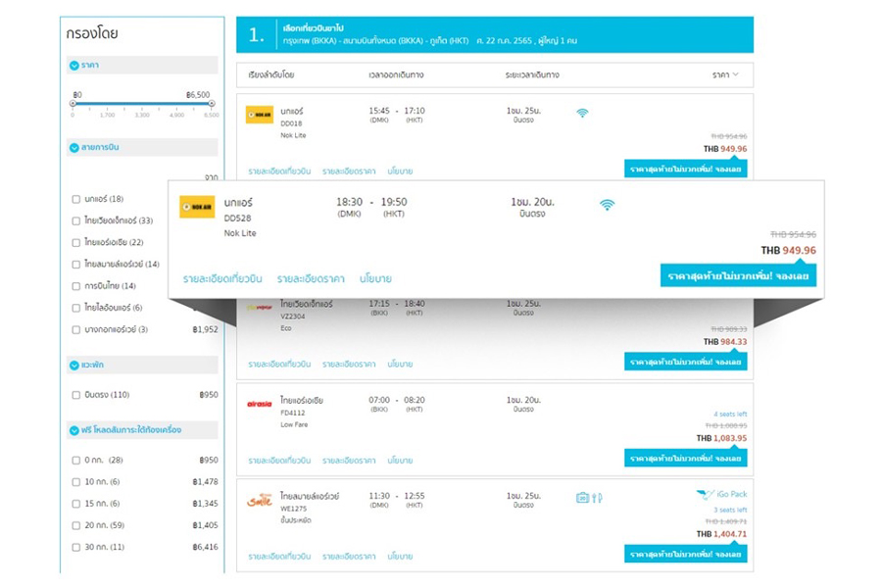Check the 20 กก. (59) baggage filter
The image size is (882, 588).
[x=76, y=525]
